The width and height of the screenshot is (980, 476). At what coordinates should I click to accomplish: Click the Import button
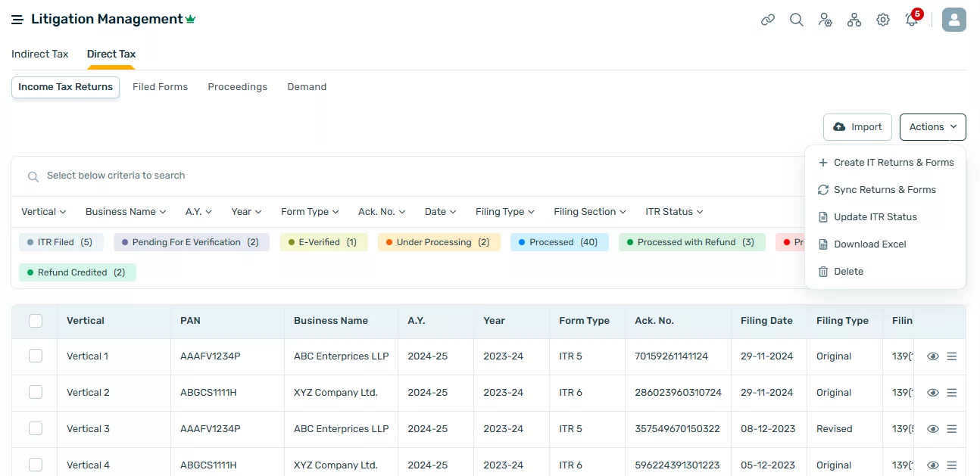pos(857,127)
